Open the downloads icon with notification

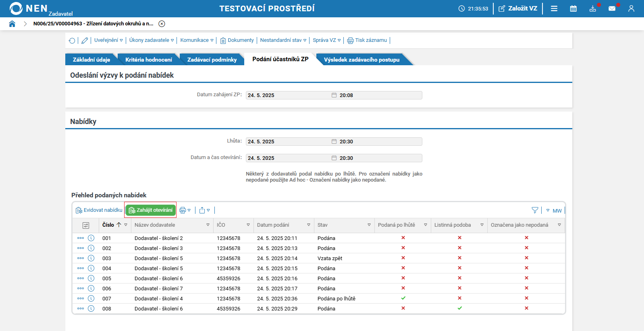pos(592,8)
